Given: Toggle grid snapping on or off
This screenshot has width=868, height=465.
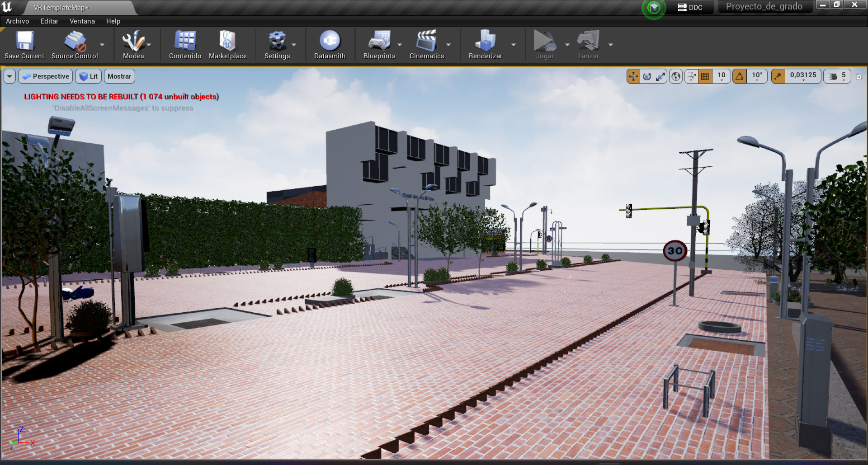Looking at the screenshot, I should 705,76.
